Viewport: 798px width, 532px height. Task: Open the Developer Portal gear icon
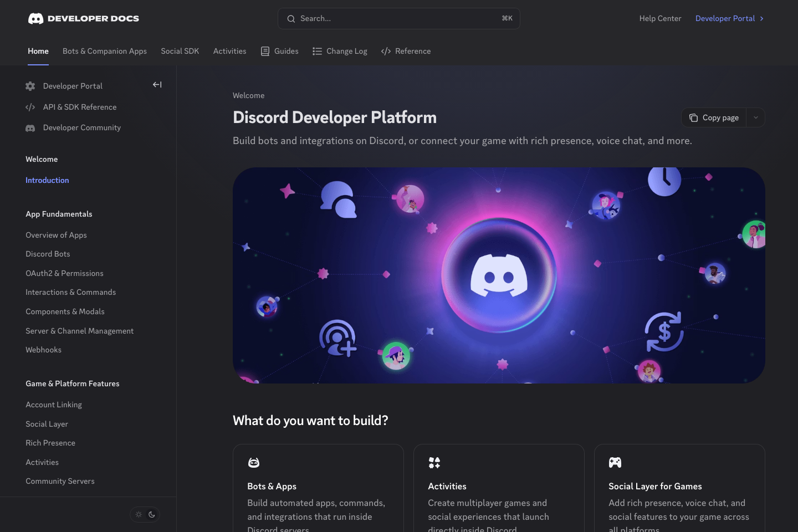coord(30,86)
